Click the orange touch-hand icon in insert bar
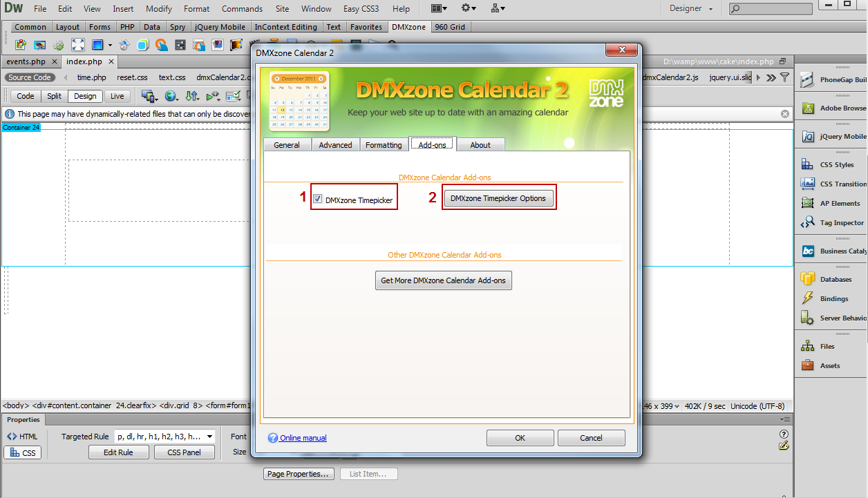Screen dimensions: 868x498 tap(162, 45)
